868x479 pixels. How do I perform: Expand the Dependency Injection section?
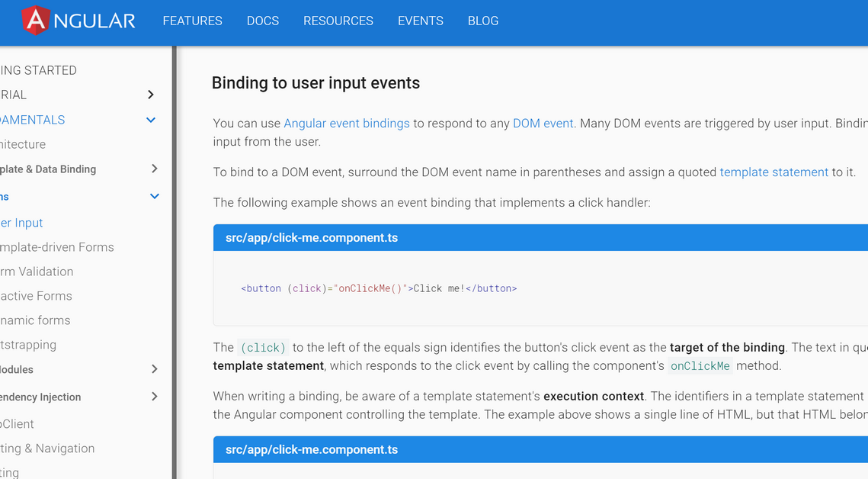[154, 397]
